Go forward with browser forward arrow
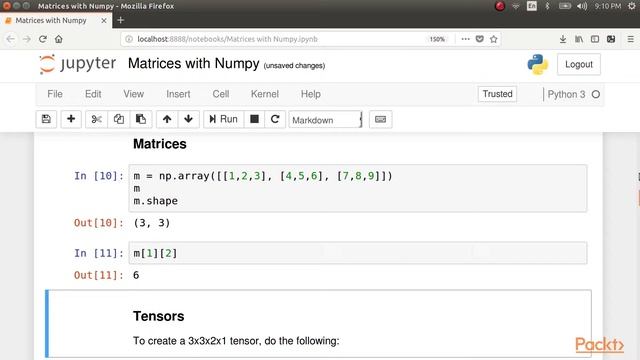The height and width of the screenshot is (360, 640). [27, 39]
